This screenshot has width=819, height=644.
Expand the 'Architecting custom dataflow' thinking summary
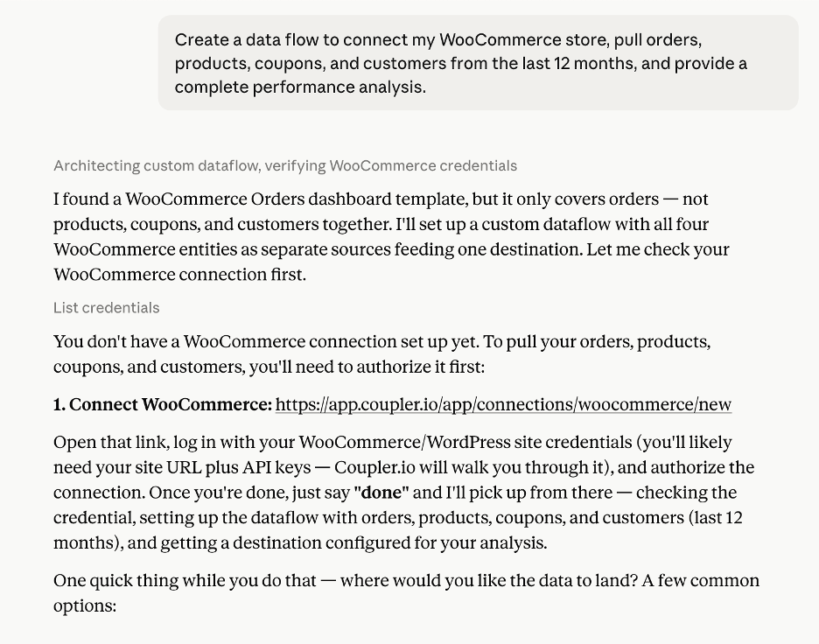(x=285, y=165)
